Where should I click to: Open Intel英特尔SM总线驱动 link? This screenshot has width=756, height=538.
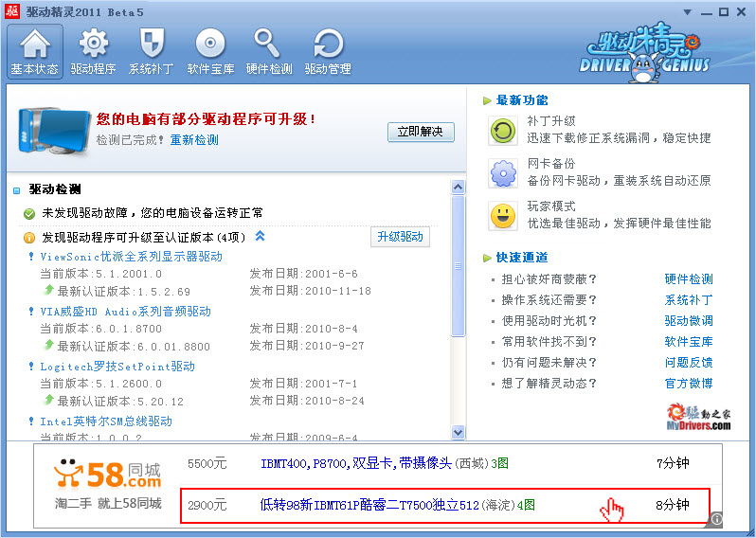pyautogui.click(x=106, y=421)
